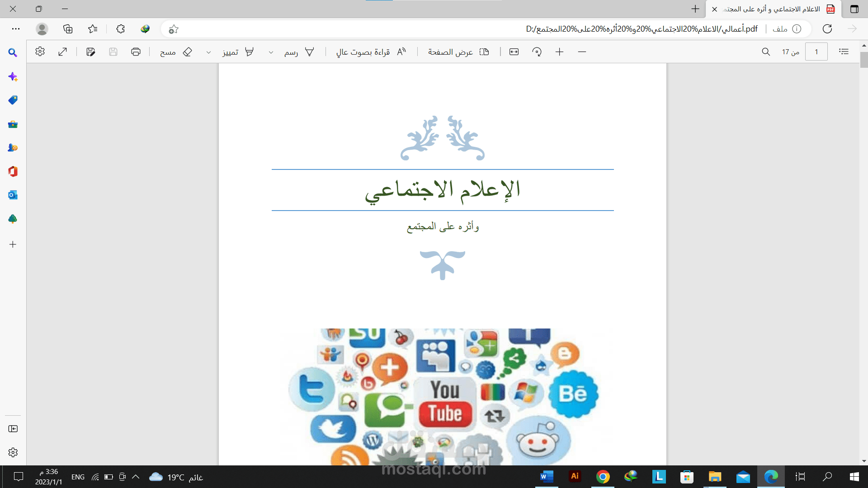Open the Extensions puzzle icon

click(120, 29)
